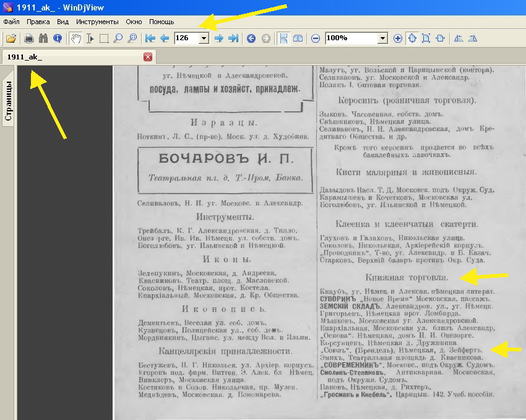Expand the page number dropdown
The height and width of the screenshot is (420, 526).
(x=204, y=38)
